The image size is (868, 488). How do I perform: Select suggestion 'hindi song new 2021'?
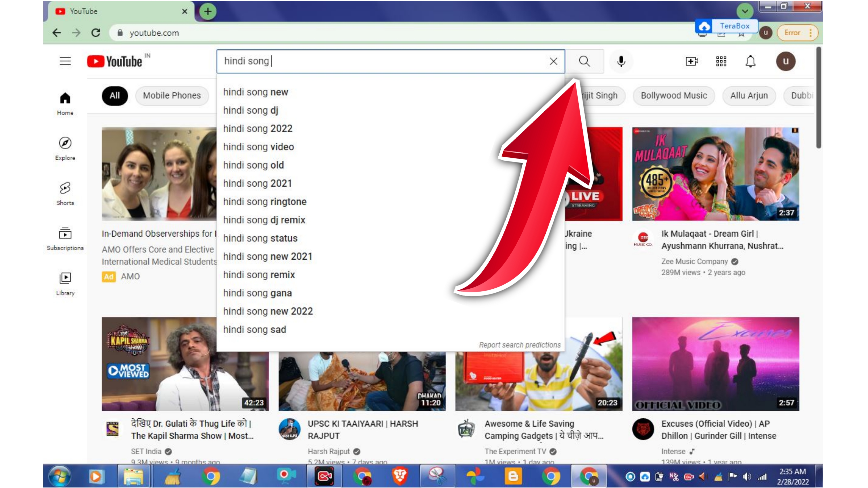(x=391, y=256)
